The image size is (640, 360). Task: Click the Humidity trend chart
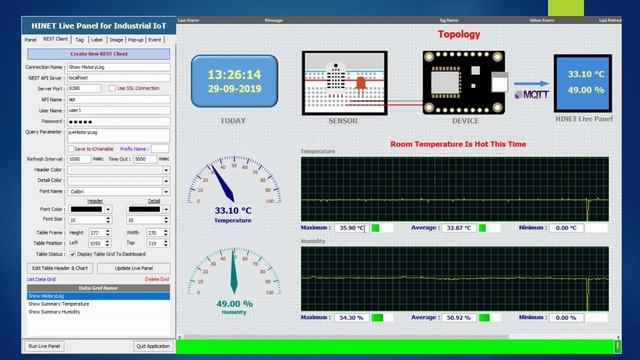click(455, 279)
